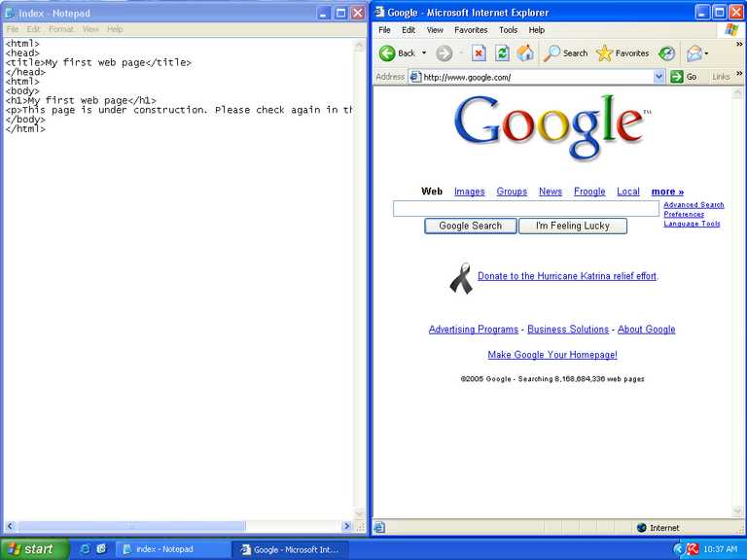Viewport: 747px width, 560px height.
Task: Open the Hurricane Katrina relief donation link
Action: (x=567, y=276)
